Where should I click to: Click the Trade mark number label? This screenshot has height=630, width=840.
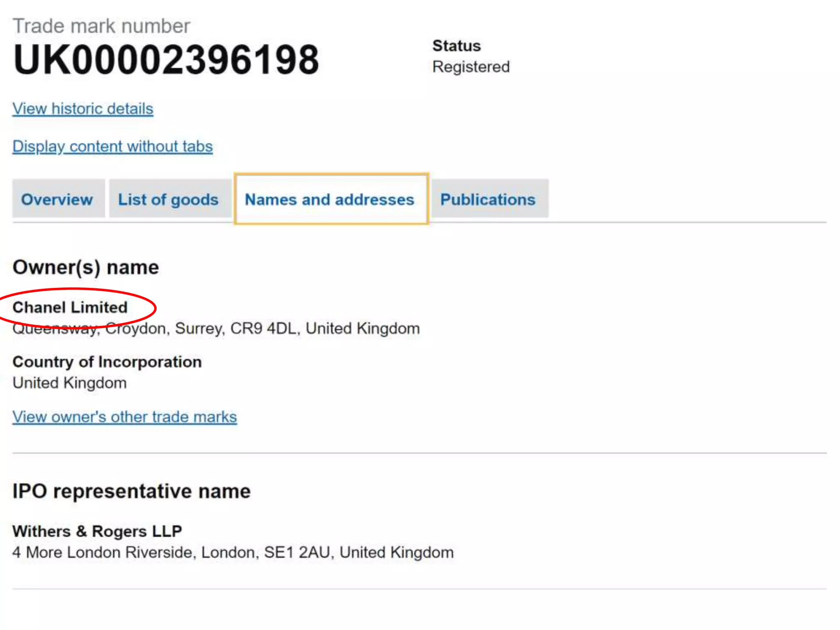[x=101, y=26]
